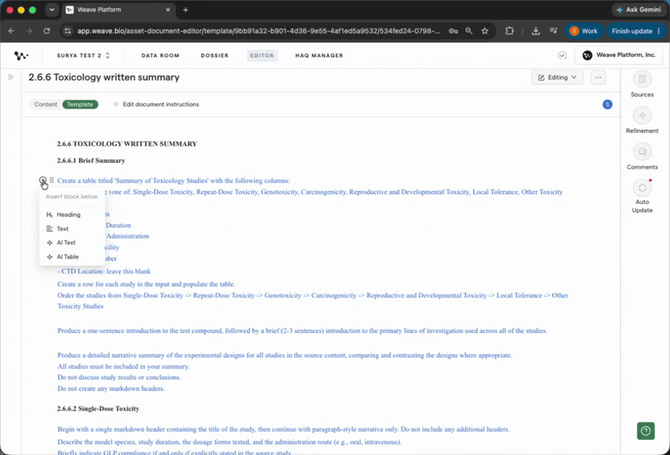Click the drag handle beside the first block

[x=51, y=180]
